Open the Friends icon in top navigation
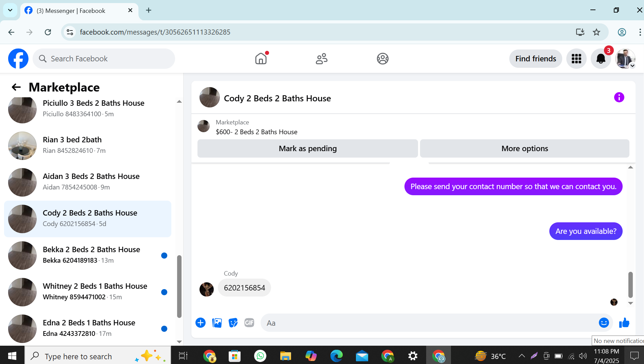The width and height of the screenshot is (644, 364). (322, 59)
